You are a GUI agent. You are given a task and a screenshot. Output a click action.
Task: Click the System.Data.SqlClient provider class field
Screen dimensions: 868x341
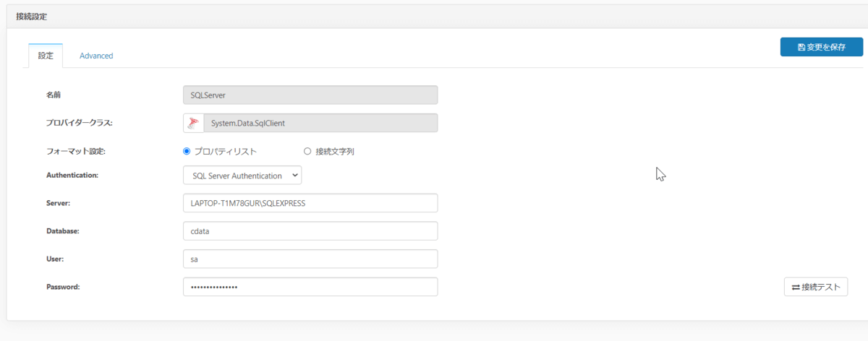(320, 123)
